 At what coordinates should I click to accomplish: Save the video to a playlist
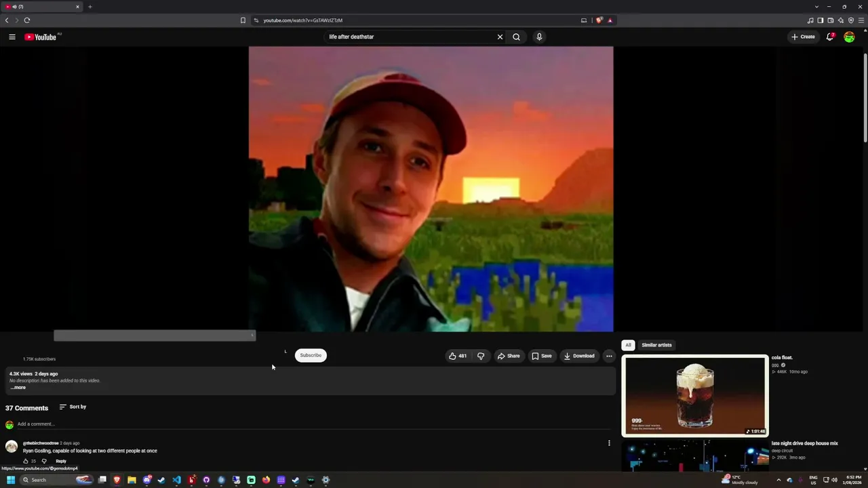pyautogui.click(x=541, y=356)
